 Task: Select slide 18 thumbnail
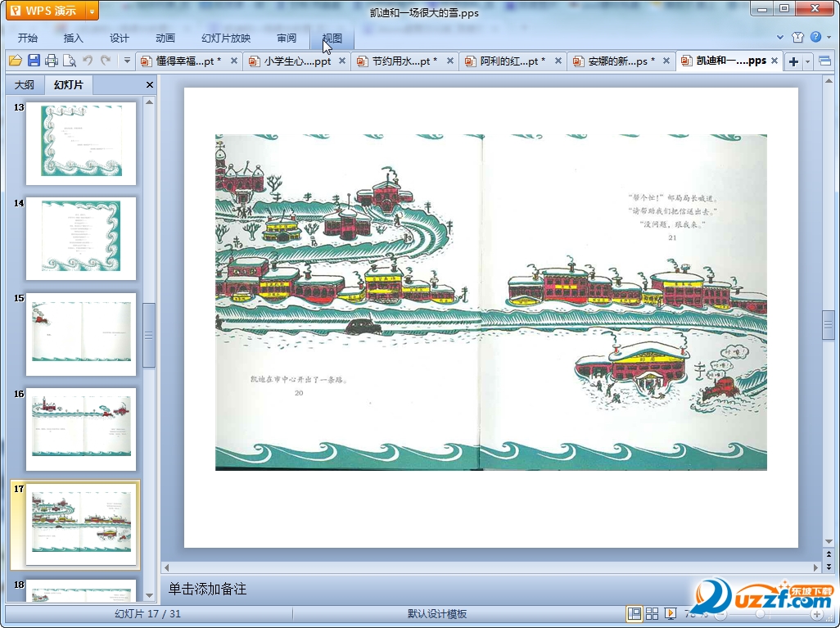pos(81,590)
